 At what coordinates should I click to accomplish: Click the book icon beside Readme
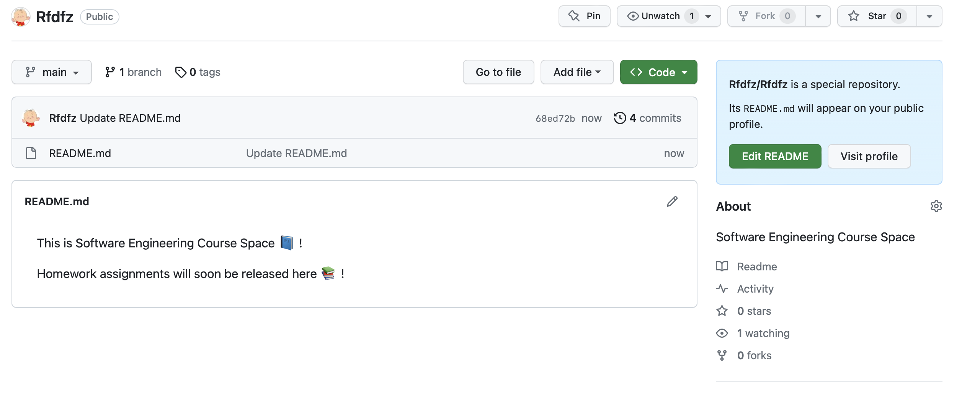(x=722, y=267)
